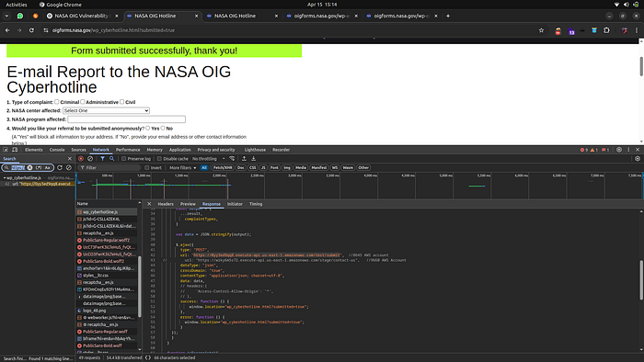Open a new browser tab
Screen dimensions: 644x362
tap(448, 16)
